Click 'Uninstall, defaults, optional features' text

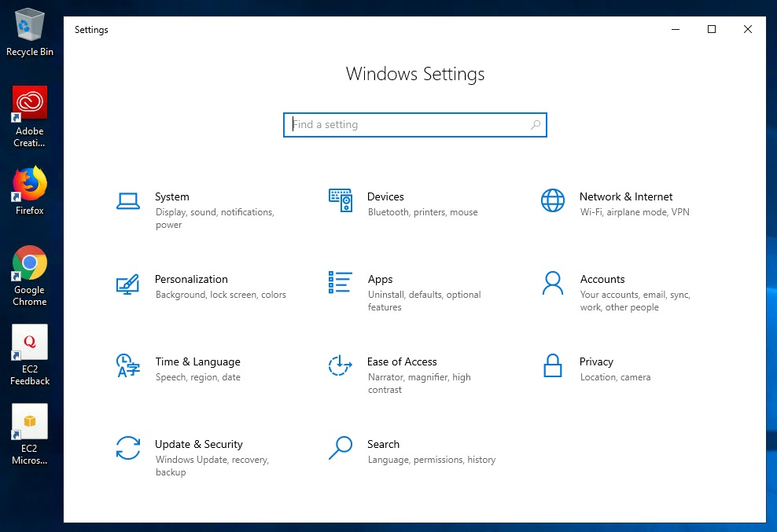click(424, 301)
